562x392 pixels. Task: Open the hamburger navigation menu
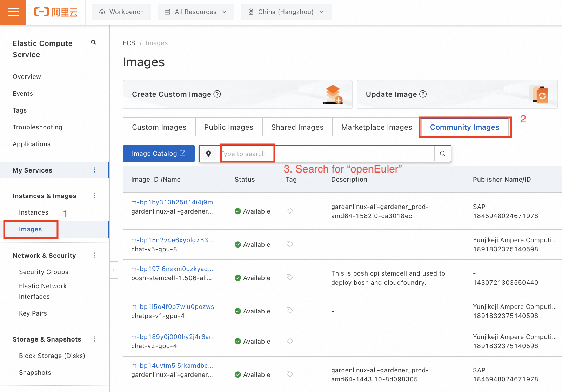[x=13, y=12]
